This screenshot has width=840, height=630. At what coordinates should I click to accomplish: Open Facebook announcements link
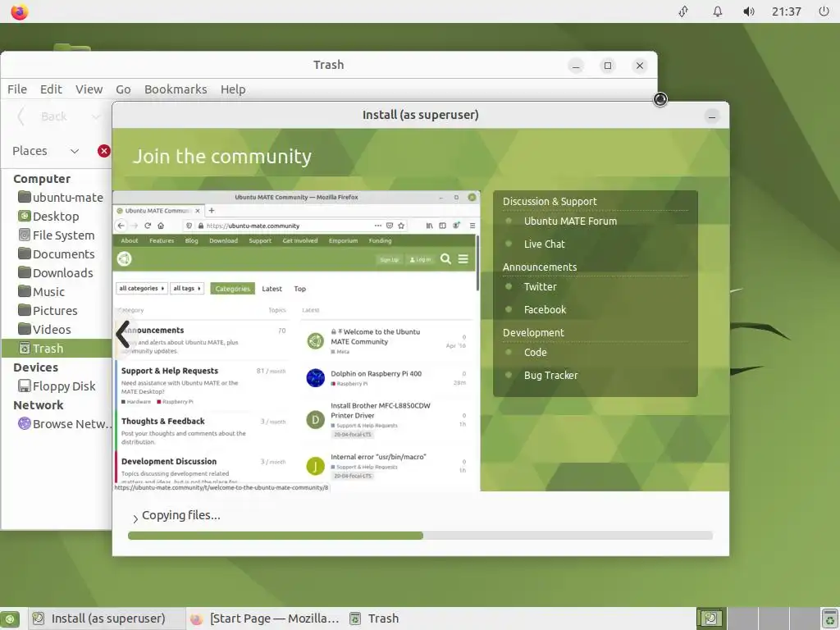click(x=545, y=309)
